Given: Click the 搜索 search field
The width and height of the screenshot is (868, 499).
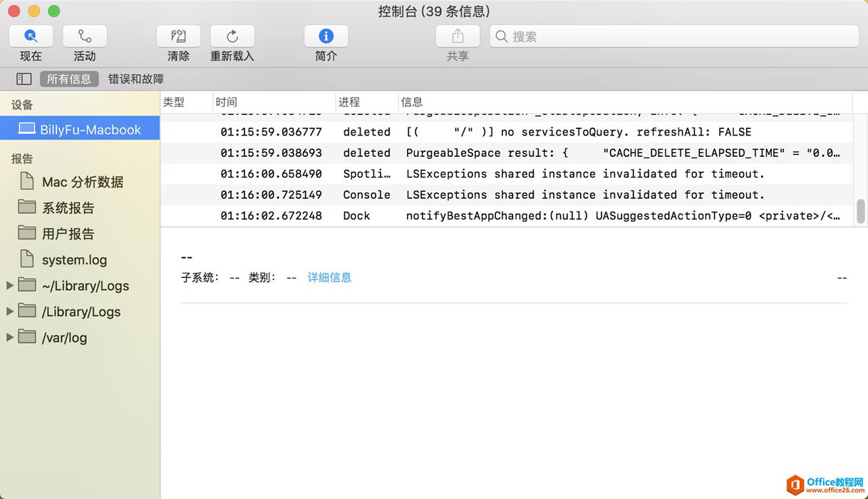Looking at the screenshot, I should click(x=674, y=36).
